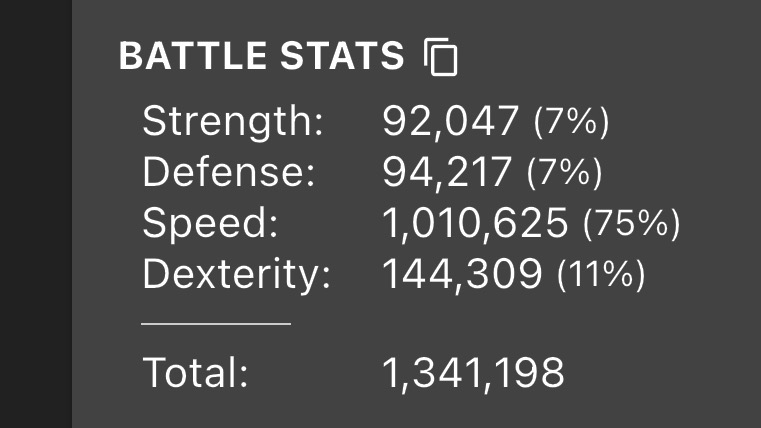Select the Strength label
The image size is (761, 428).
coord(233,121)
